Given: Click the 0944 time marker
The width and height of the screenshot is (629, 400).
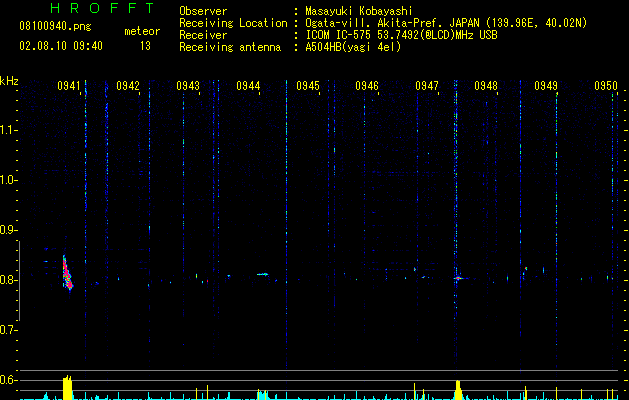Looking at the screenshot, I should pyautogui.click(x=248, y=86).
